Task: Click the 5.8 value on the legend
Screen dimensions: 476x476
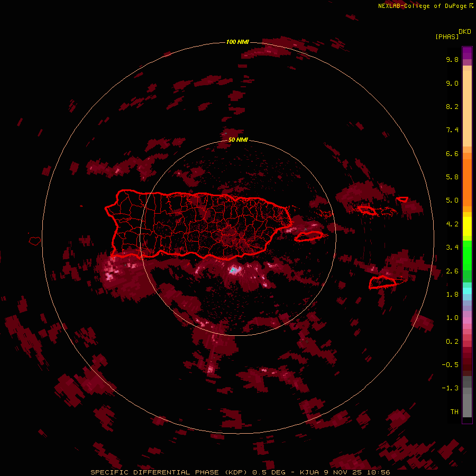Action: (452, 177)
